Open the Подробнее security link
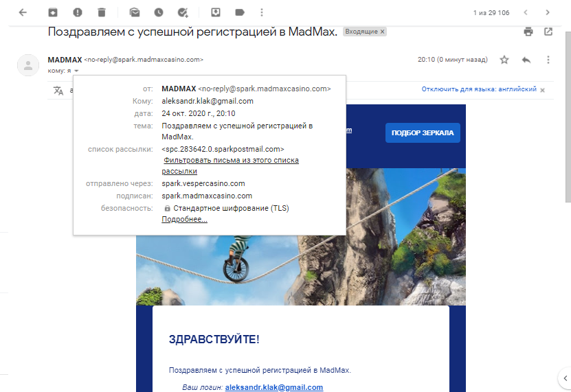The image size is (571, 392). pyautogui.click(x=185, y=219)
